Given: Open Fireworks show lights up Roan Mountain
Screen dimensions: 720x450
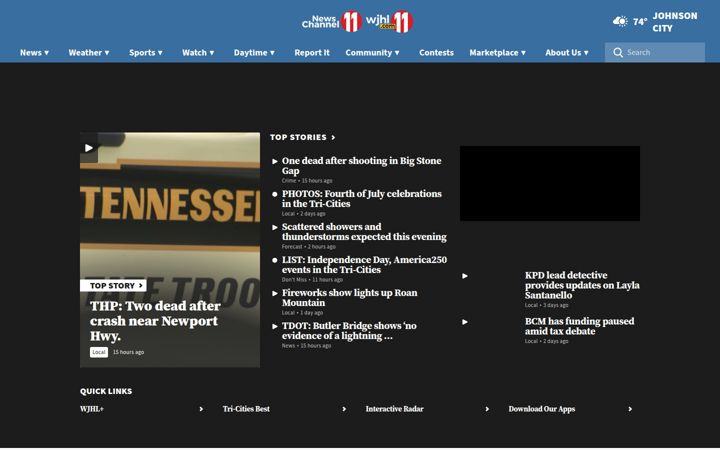Looking at the screenshot, I should click(349, 298).
